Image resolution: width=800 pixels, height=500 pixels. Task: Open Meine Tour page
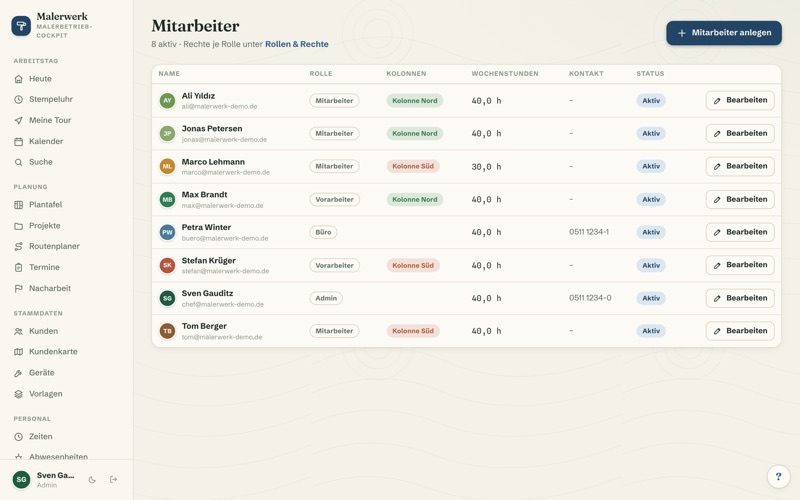66,120
